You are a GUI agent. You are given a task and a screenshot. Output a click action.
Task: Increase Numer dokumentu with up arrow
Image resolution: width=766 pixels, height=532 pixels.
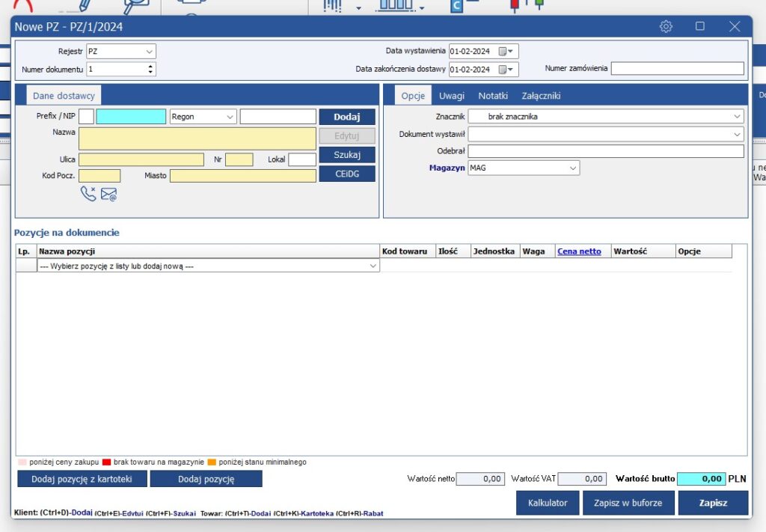pyautogui.click(x=150, y=66)
